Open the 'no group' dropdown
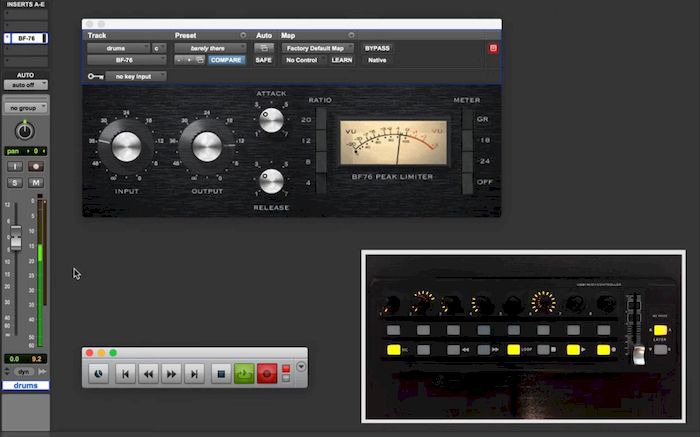Screen dimensions: 700x437 click(26, 108)
